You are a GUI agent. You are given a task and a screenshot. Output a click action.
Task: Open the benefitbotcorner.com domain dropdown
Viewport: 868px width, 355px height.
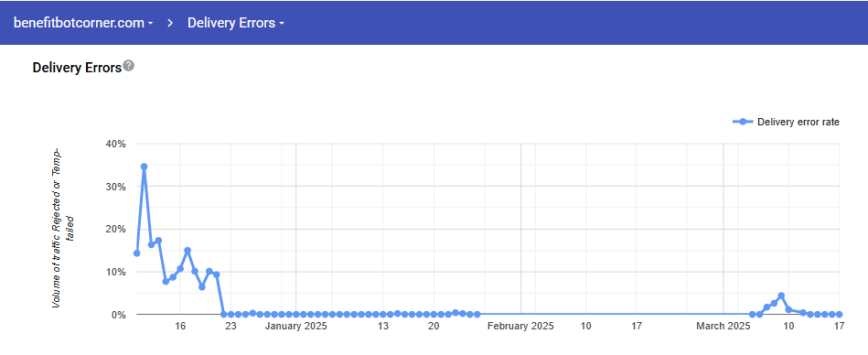click(x=83, y=23)
